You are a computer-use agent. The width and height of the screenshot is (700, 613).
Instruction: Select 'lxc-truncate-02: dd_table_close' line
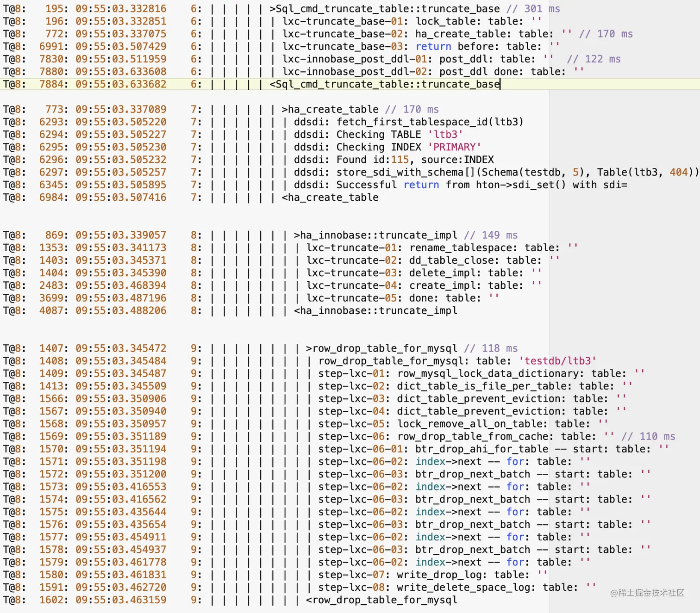click(x=281, y=260)
